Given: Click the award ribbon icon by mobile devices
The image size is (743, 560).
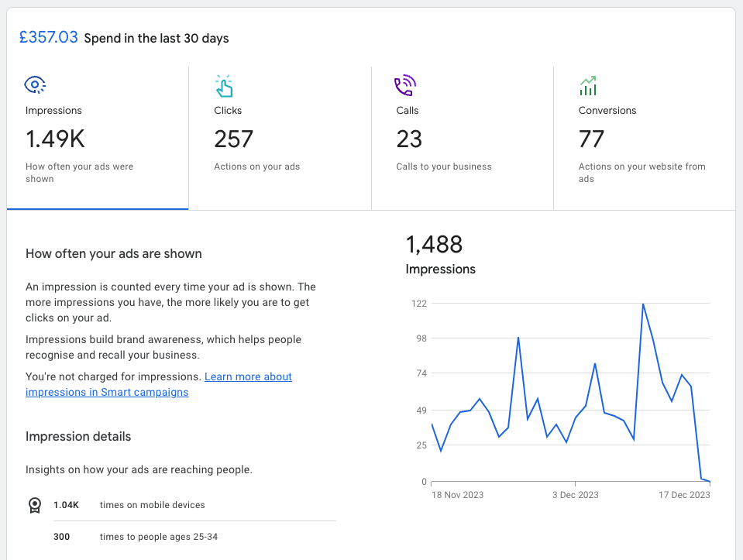Looking at the screenshot, I should click(x=35, y=505).
